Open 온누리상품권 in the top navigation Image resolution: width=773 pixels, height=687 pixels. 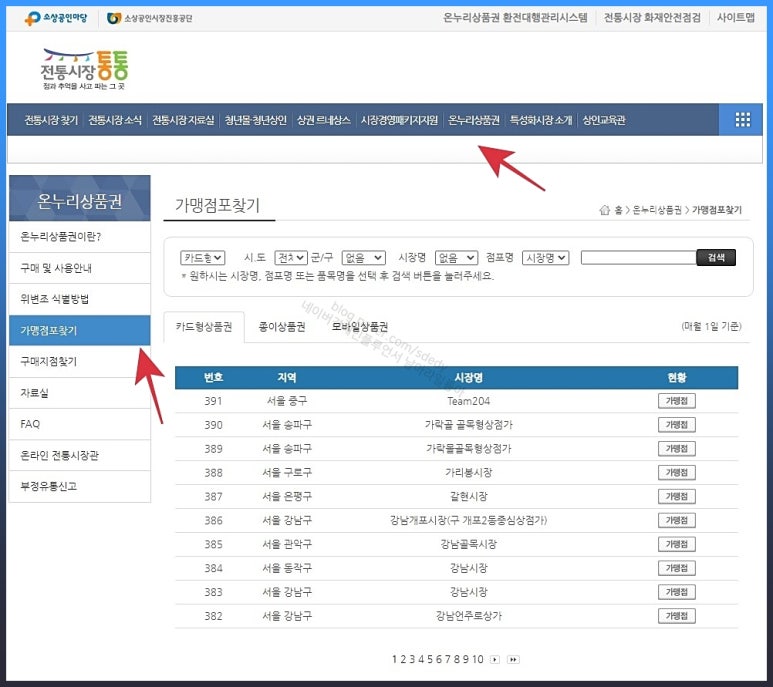click(x=474, y=120)
